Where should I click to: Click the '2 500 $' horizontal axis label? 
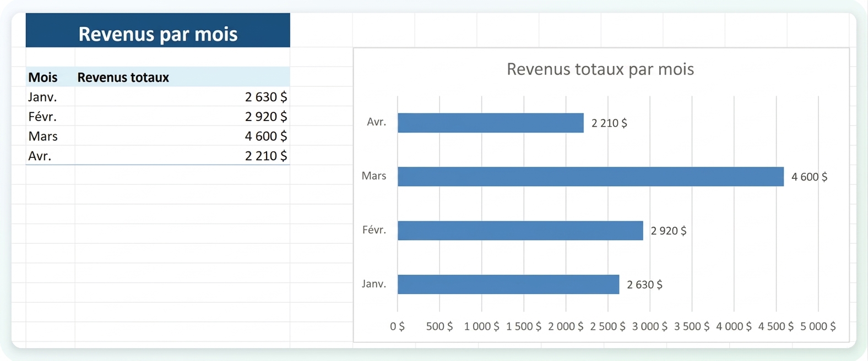click(x=607, y=326)
